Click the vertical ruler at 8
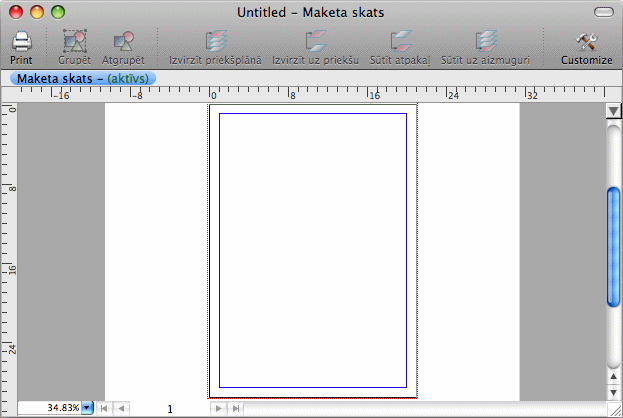This screenshot has width=623, height=418. 12,188
